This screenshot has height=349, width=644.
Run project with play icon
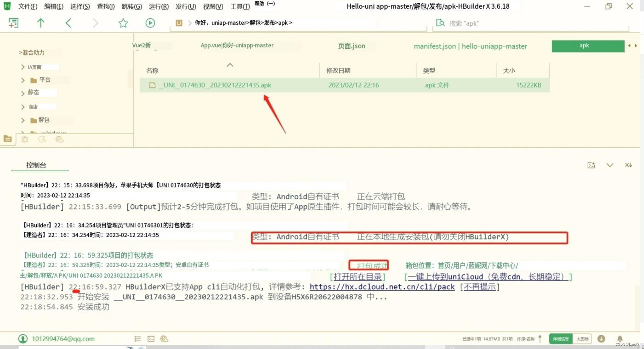point(150,23)
